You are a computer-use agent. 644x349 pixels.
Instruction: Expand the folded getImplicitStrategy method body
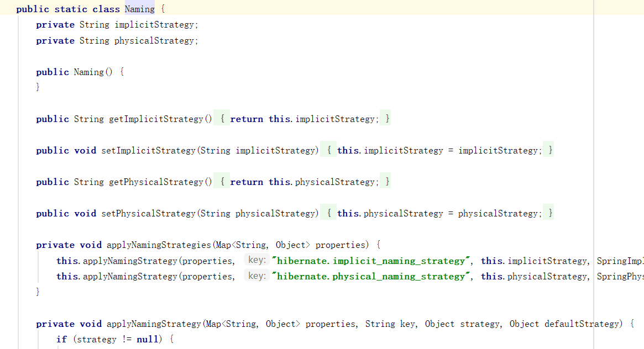click(x=304, y=118)
